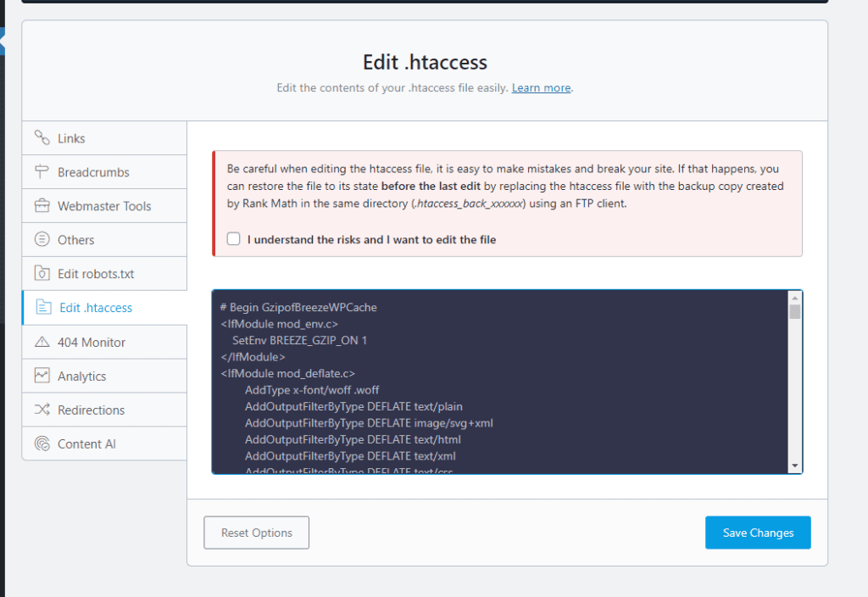
Task: Click the 'DEFLATE text/plain' line
Action: [353, 406]
